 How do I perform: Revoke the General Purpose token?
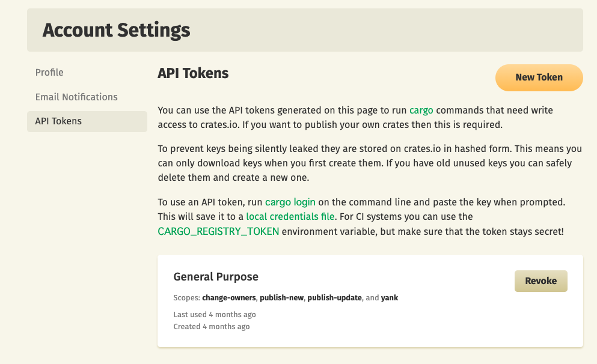tap(540, 281)
